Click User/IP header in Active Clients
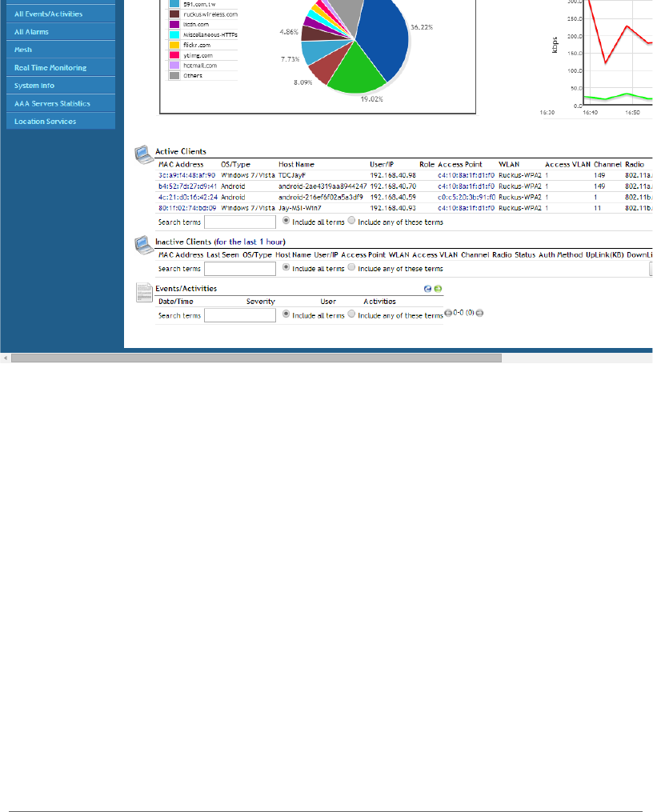The image size is (653, 812). (x=382, y=165)
